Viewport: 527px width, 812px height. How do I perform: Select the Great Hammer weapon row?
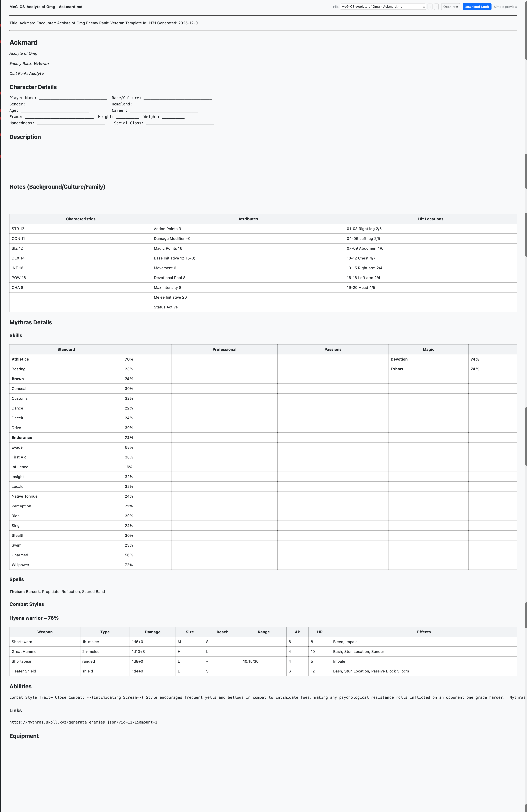click(x=24, y=651)
